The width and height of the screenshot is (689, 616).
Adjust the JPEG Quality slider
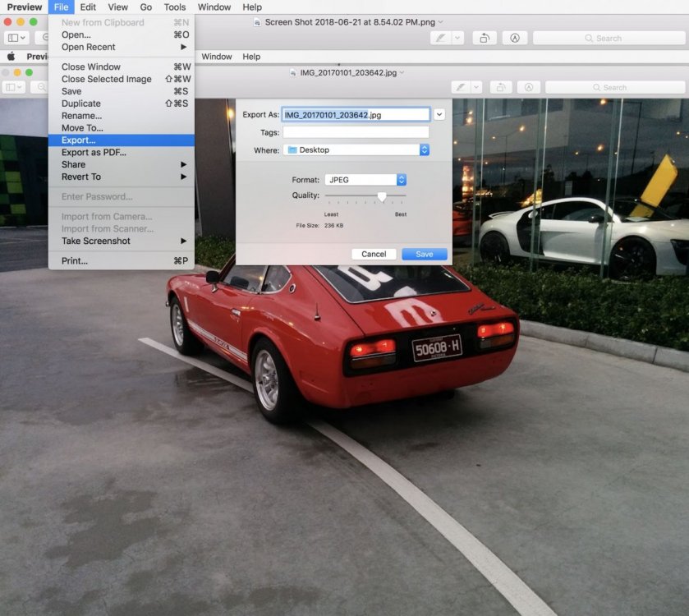point(381,197)
